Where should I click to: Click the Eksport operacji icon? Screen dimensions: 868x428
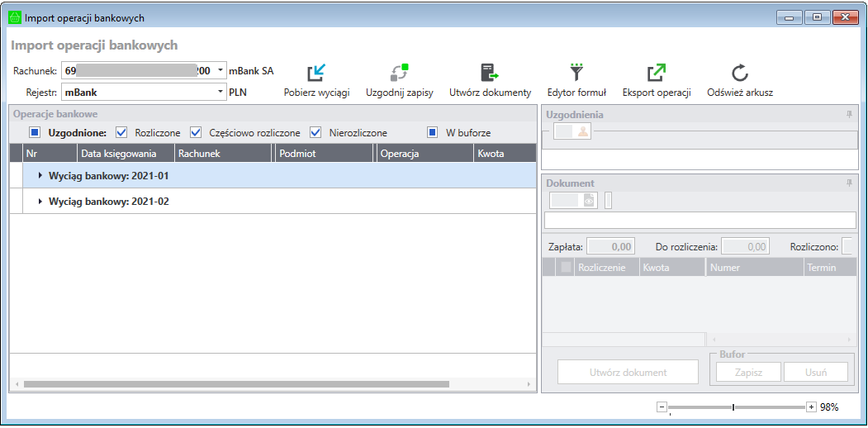click(656, 74)
